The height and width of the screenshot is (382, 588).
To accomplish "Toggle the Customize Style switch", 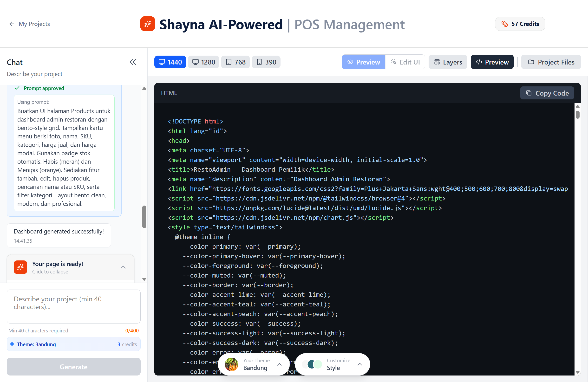I will pyautogui.click(x=312, y=364).
